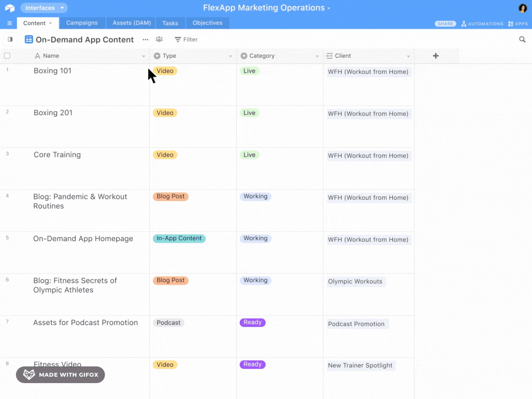Expand the Interfaces dropdown

[44, 8]
